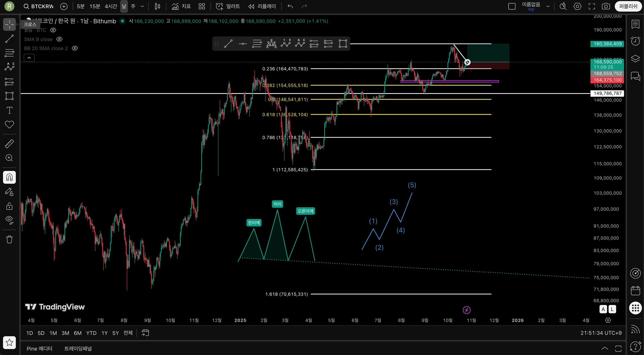Toggle stay-in-drawing-mode pencil lock

click(x=9, y=192)
